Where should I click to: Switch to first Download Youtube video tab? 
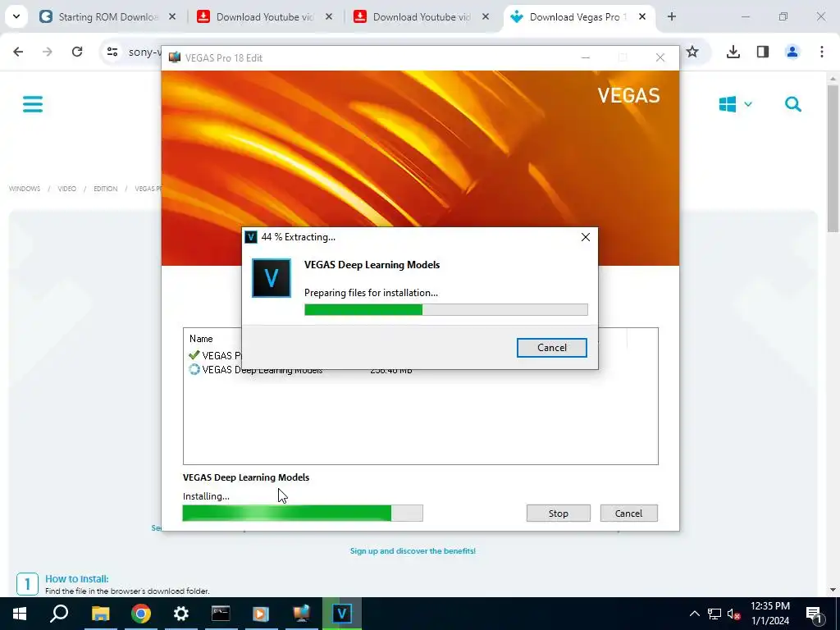point(265,17)
